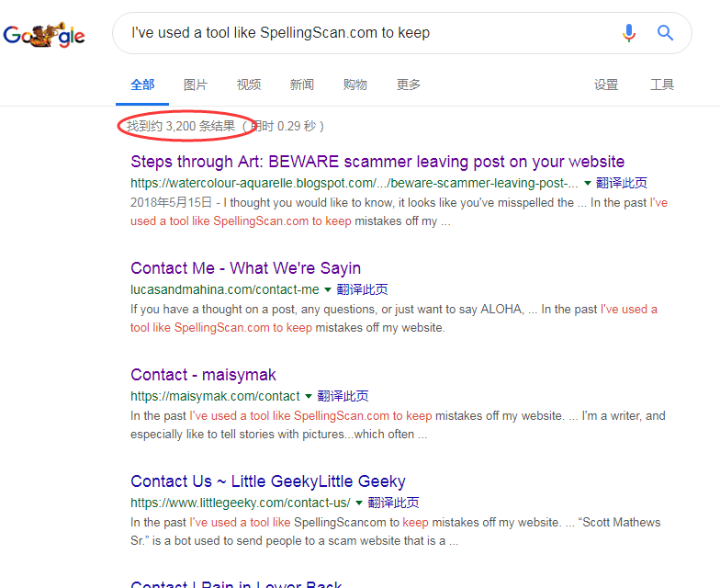Click the https://maisymak.com/contact URL text

215,396
